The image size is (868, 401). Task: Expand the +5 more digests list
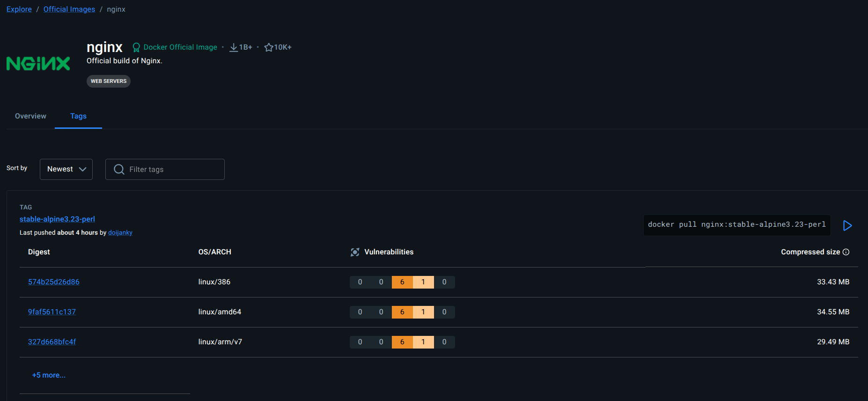[49, 375]
